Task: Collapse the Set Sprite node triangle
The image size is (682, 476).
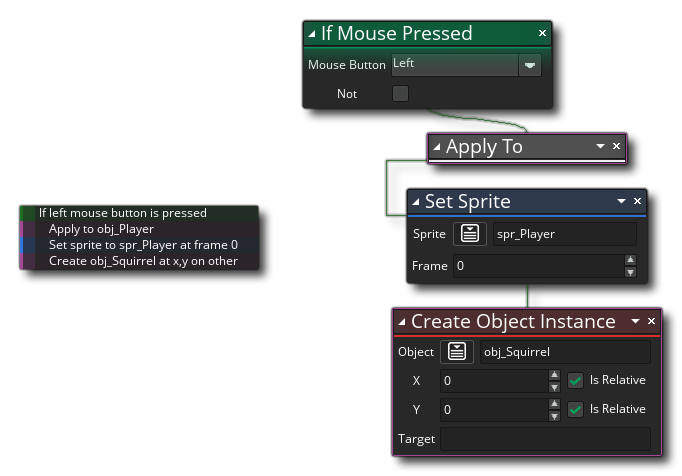Action: pyautogui.click(x=416, y=202)
